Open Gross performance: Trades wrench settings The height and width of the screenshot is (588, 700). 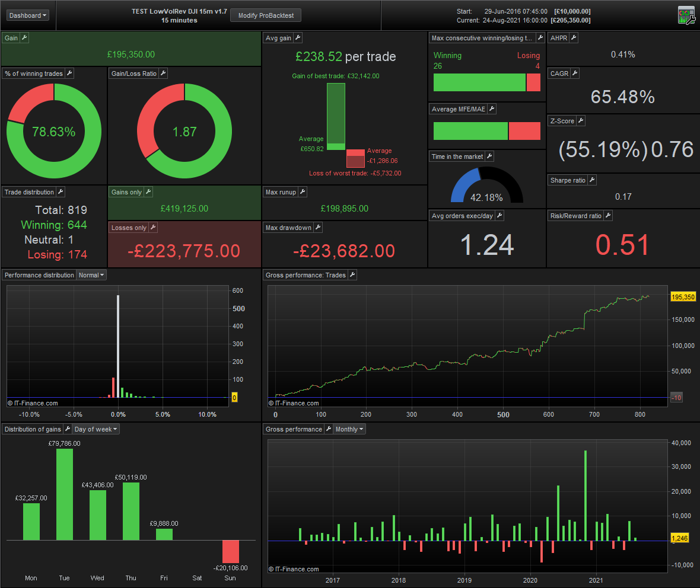point(352,275)
